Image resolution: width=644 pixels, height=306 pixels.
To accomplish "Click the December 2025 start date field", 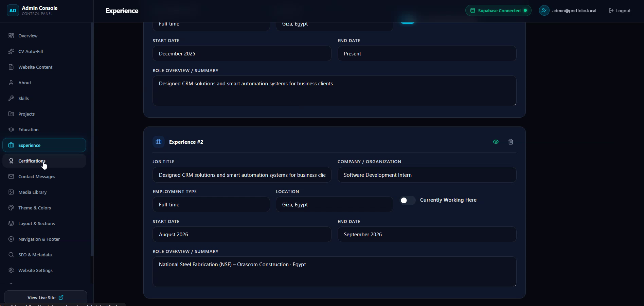I will pyautogui.click(x=242, y=54).
